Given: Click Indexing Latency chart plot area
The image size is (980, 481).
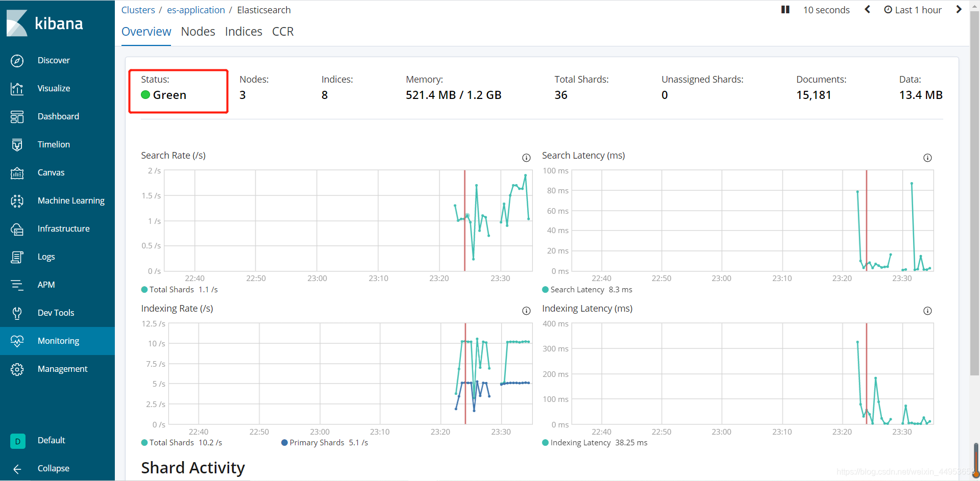Looking at the screenshot, I should point(752,373).
